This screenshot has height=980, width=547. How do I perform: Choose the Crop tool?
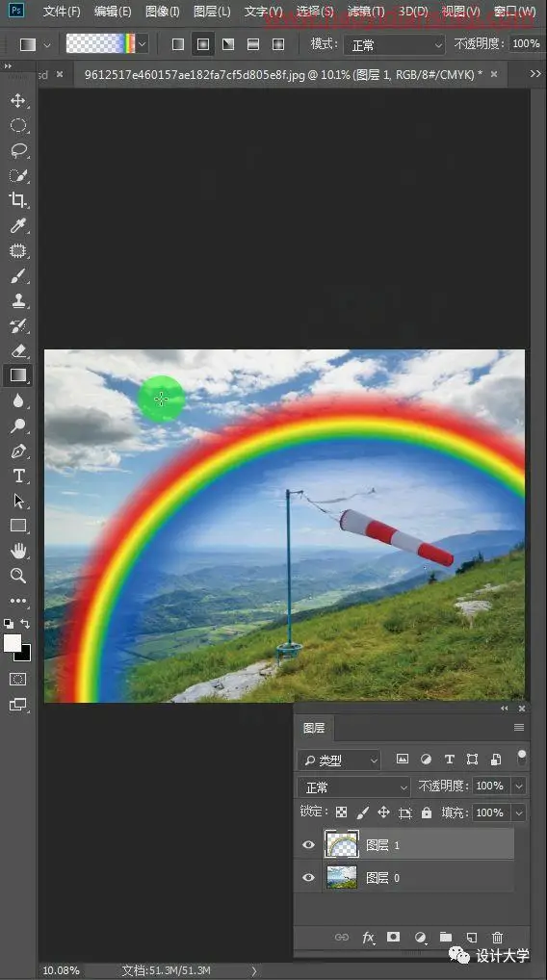18,200
